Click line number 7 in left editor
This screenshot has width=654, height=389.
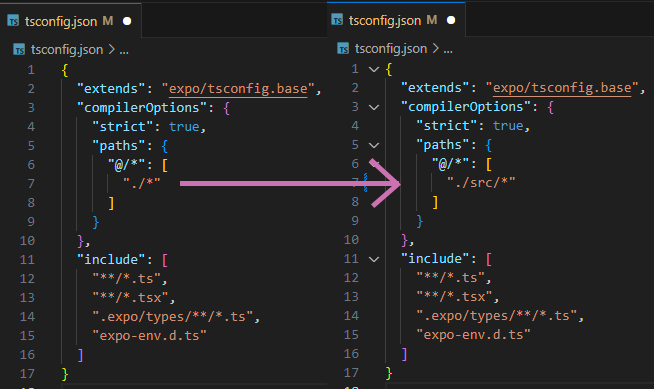coord(31,183)
